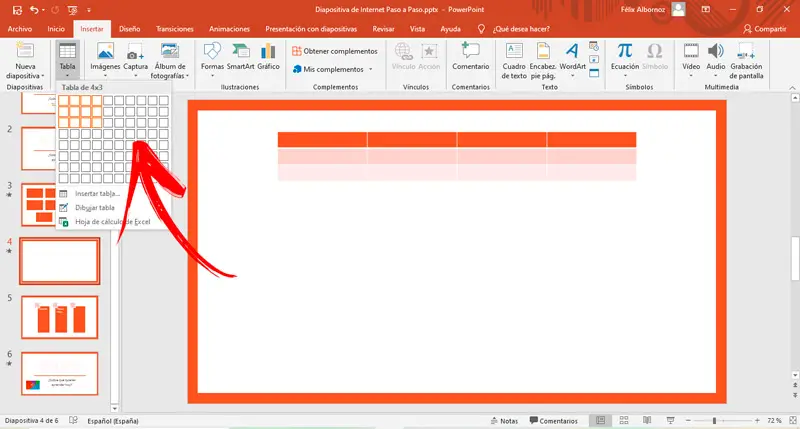Switch to Normal view icon
This screenshot has height=429, width=800.
pyautogui.click(x=601, y=420)
